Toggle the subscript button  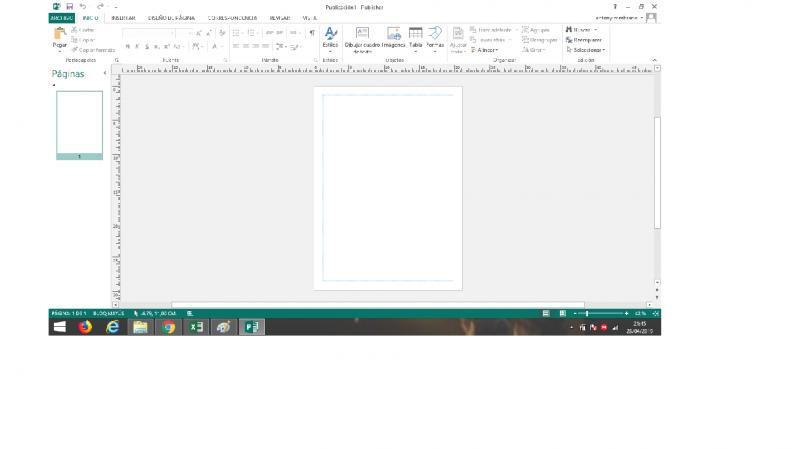coord(157,46)
